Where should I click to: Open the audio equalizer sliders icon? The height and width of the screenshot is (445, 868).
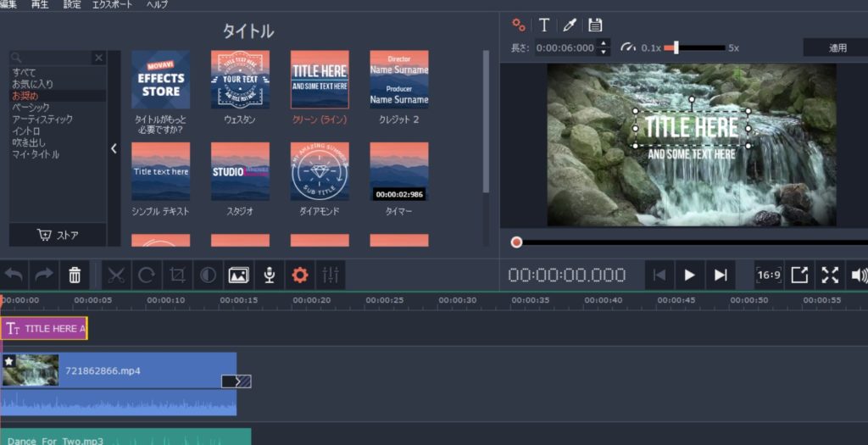[x=330, y=275]
